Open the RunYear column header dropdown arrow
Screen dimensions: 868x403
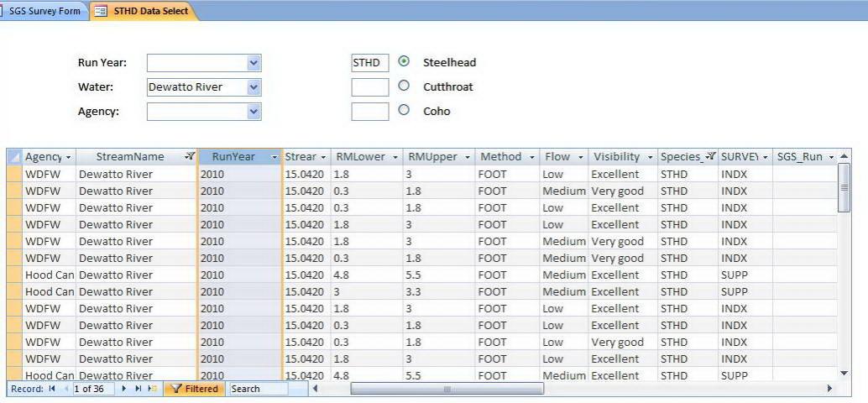tap(275, 157)
